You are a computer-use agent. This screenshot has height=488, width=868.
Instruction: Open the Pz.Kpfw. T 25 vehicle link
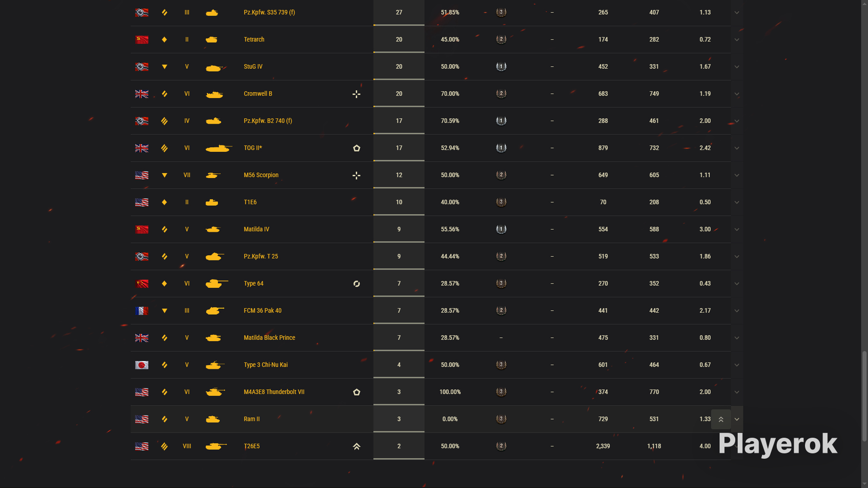[x=261, y=256]
